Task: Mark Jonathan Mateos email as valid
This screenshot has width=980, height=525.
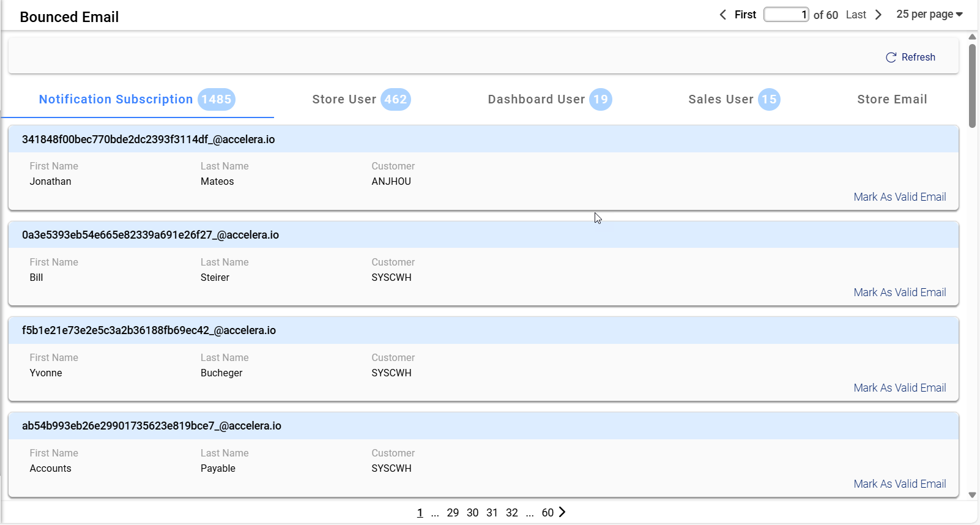Action: point(899,197)
